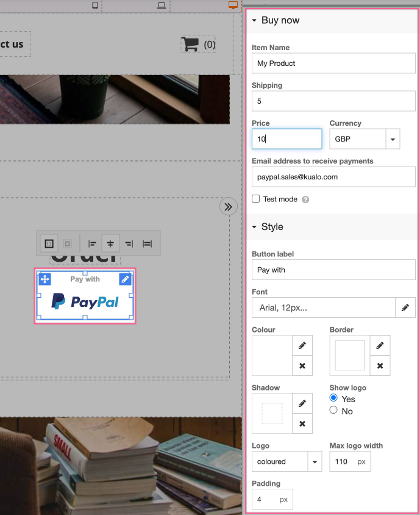The width and height of the screenshot is (420, 515).
Task: Click the Shipping input field
Action: 333,101
